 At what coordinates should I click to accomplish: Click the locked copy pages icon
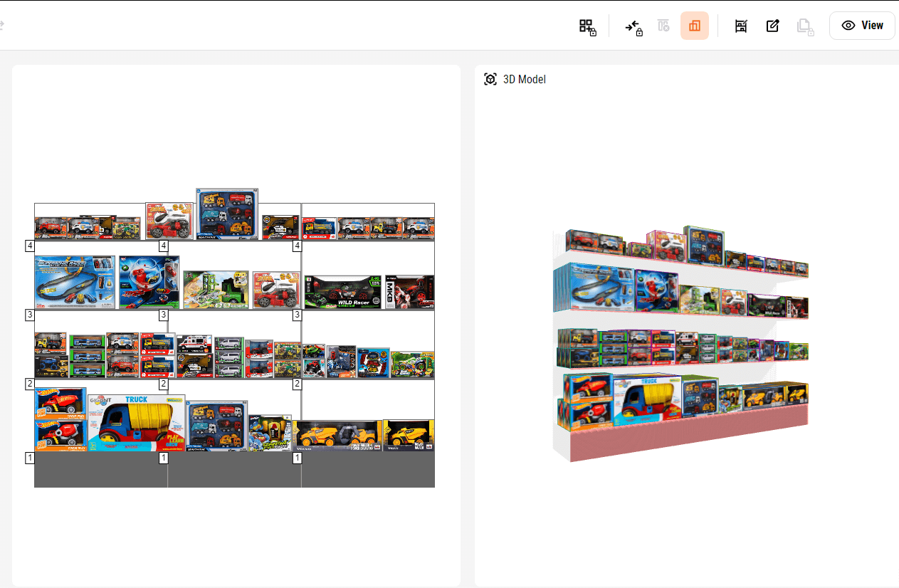[804, 26]
